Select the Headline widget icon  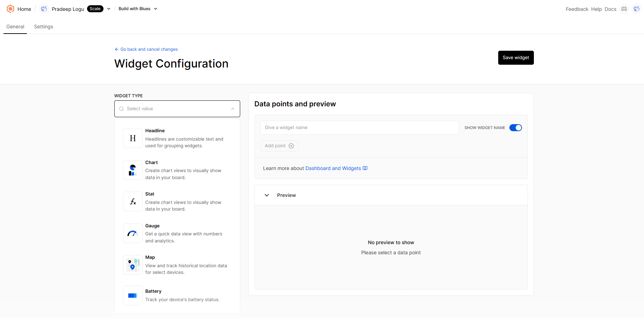tap(133, 138)
